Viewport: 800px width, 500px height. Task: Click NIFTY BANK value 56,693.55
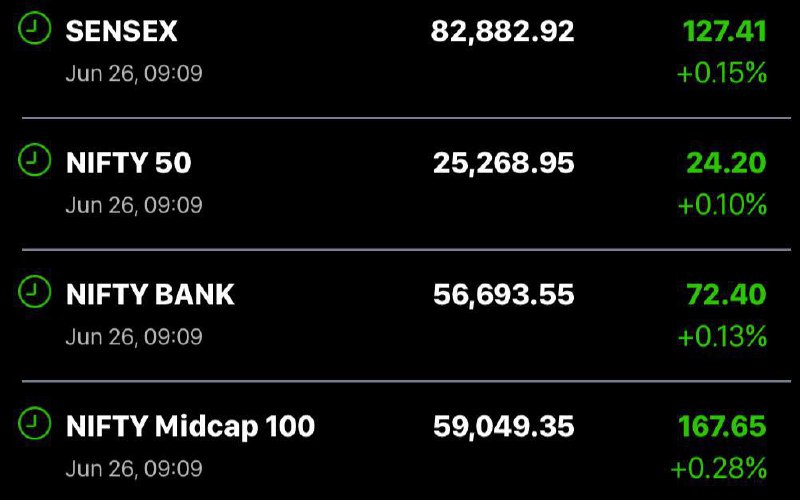click(504, 295)
